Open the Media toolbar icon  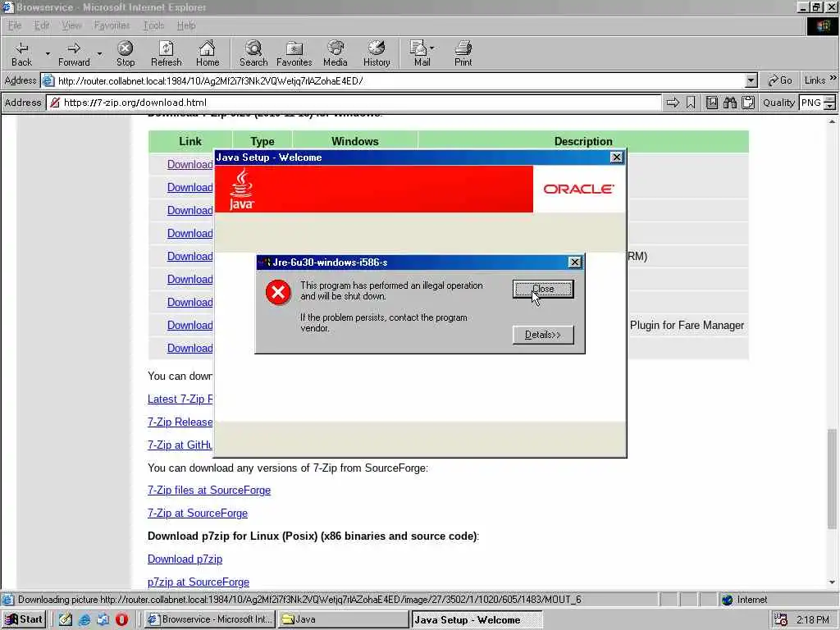[336, 53]
